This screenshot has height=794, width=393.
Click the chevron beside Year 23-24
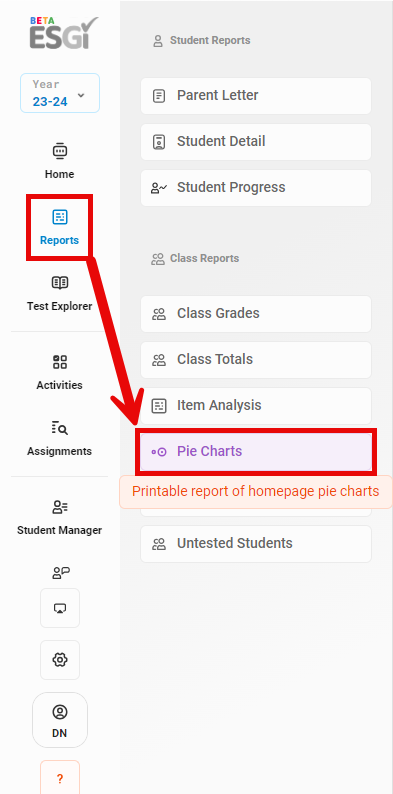click(81, 95)
